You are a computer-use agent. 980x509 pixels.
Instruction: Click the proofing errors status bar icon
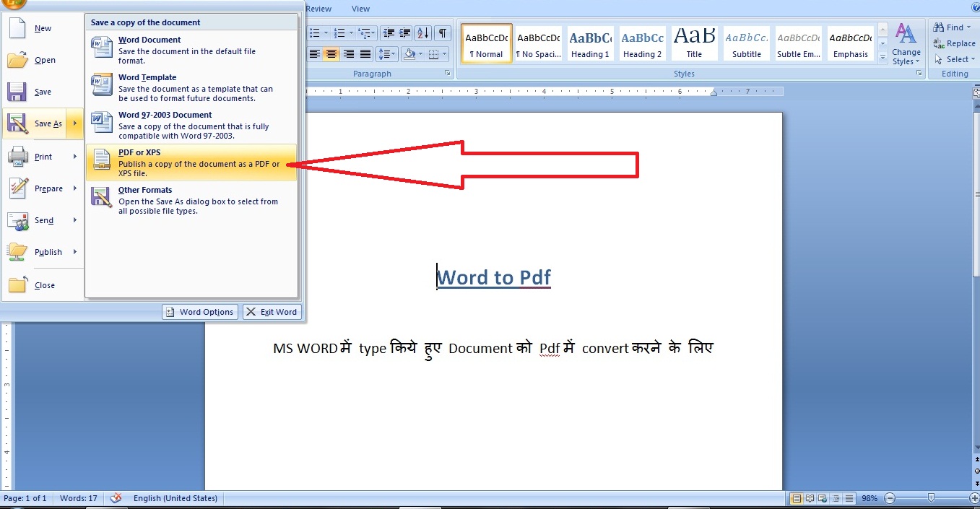pos(116,498)
